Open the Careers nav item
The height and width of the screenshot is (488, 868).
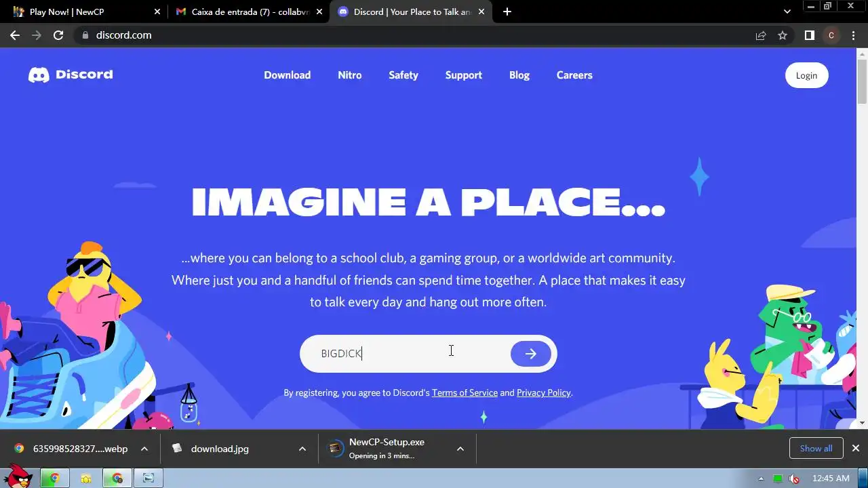[574, 75]
